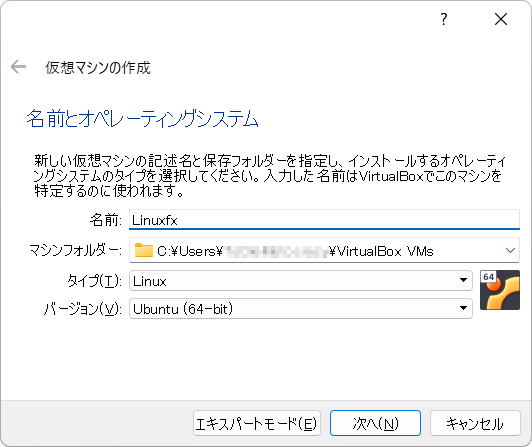Open help via the question mark icon

tap(444, 19)
